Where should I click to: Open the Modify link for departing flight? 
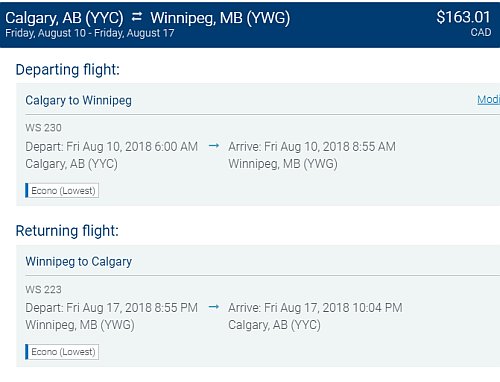click(488, 99)
